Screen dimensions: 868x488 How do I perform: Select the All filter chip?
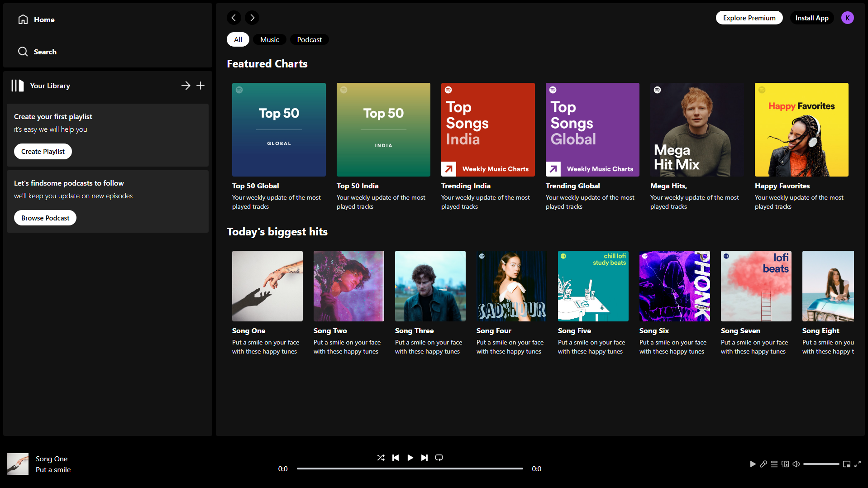(x=238, y=39)
